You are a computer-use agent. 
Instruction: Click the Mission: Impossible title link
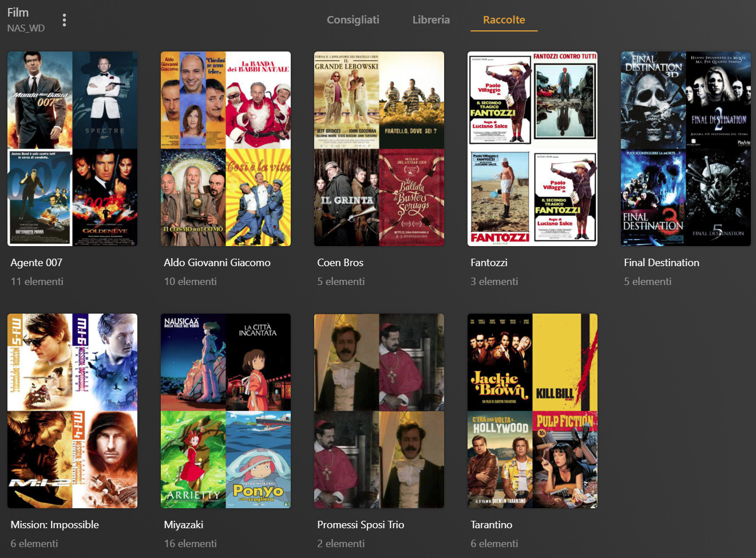[x=54, y=525]
